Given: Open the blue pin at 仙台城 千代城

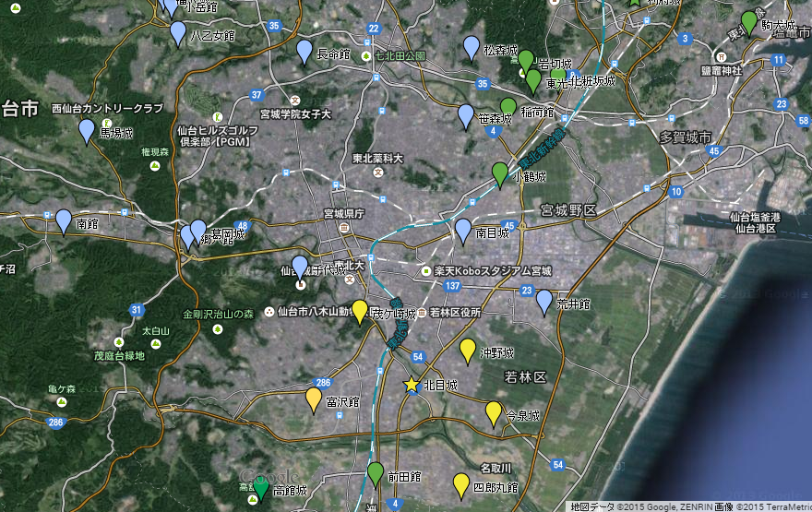Looking at the screenshot, I should click(x=300, y=268).
